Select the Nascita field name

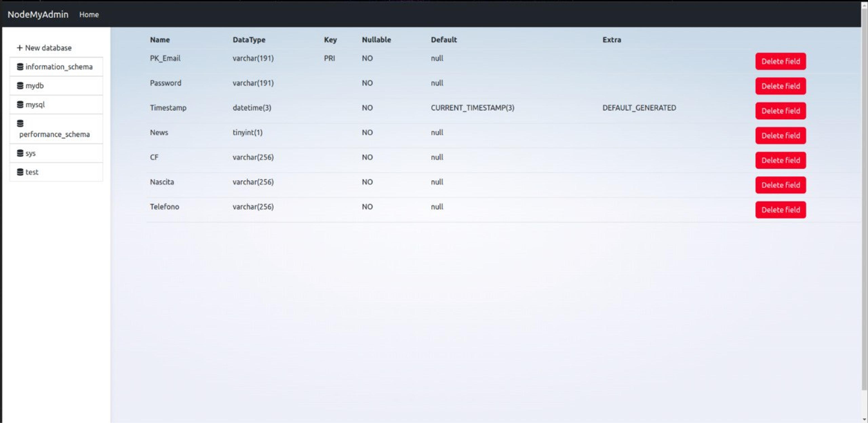[162, 182]
